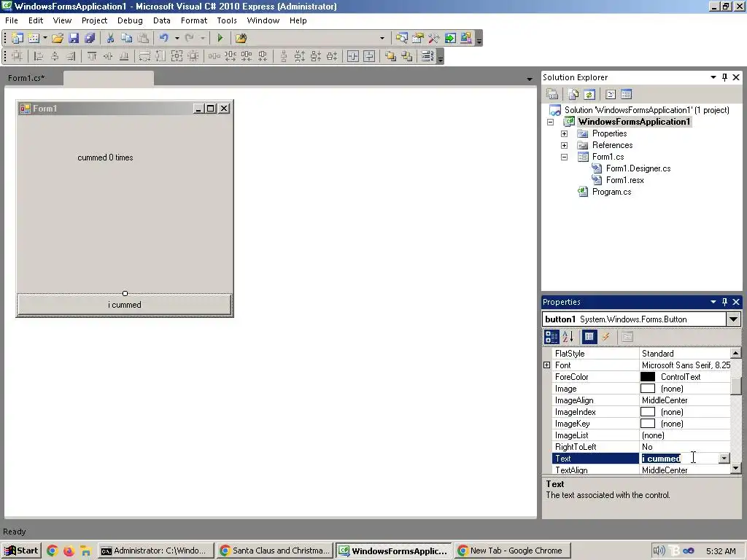
Task: Click the Undo arrow icon
Action: pyautogui.click(x=164, y=38)
